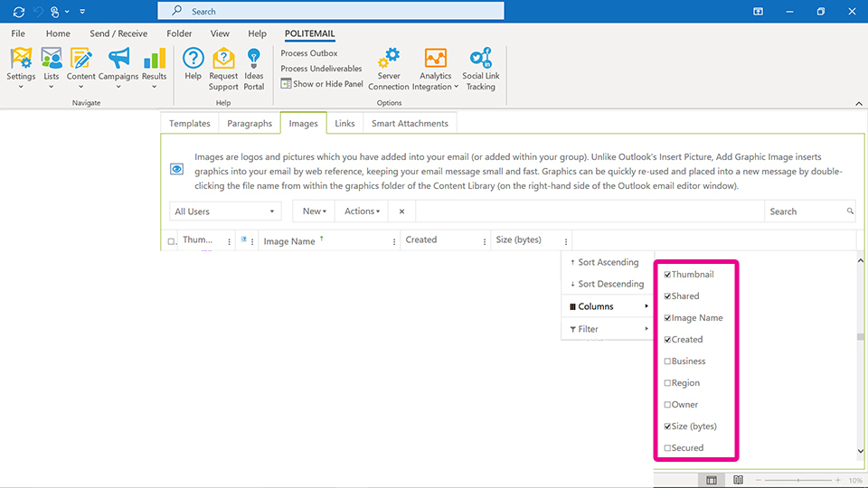Open the Results chart icon
This screenshot has width=868, height=488.
pyautogui.click(x=155, y=60)
